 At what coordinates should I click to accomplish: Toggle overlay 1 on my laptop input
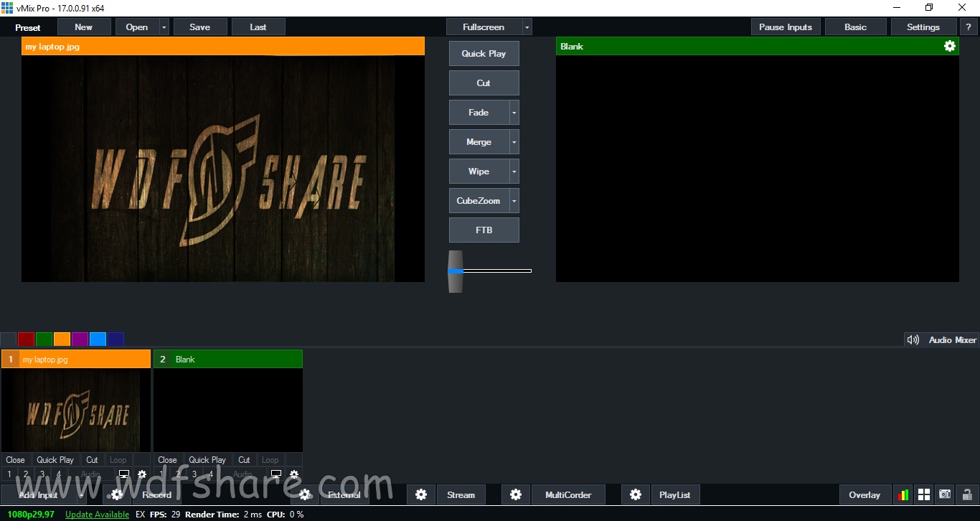[x=9, y=474]
